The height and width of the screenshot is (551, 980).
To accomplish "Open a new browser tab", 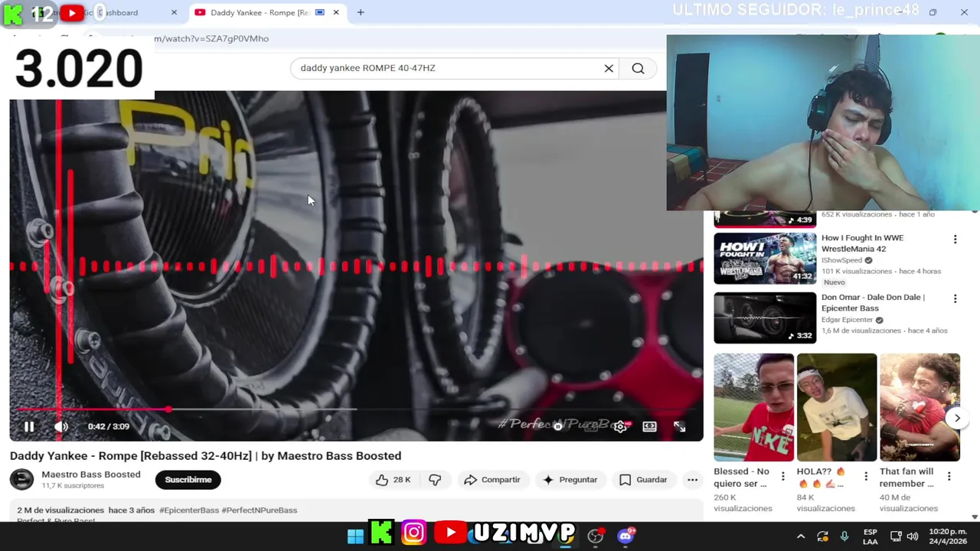I will coord(361,12).
